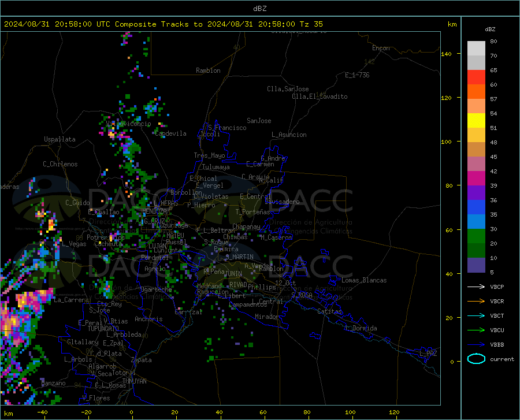Screen dimensions: 520x420
Task: Click the VBCR legend label
Action: pos(497,301)
